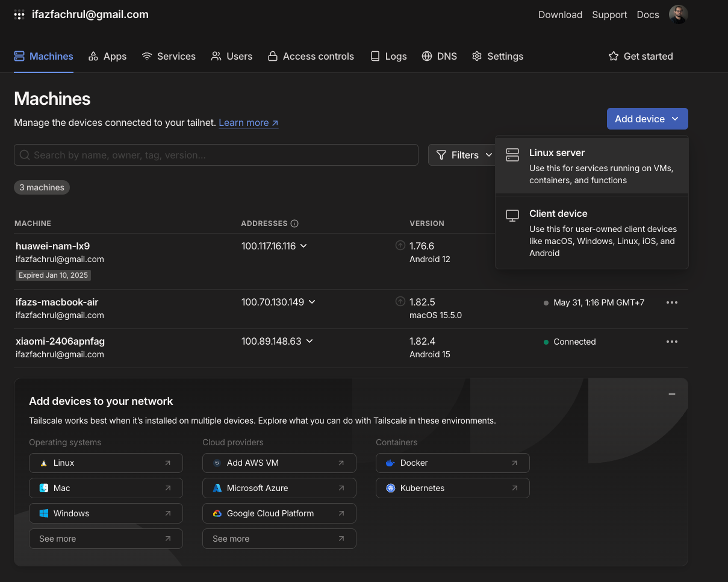This screenshot has height=582, width=728.
Task: Switch to the Machines tab
Action: click(x=43, y=56)
